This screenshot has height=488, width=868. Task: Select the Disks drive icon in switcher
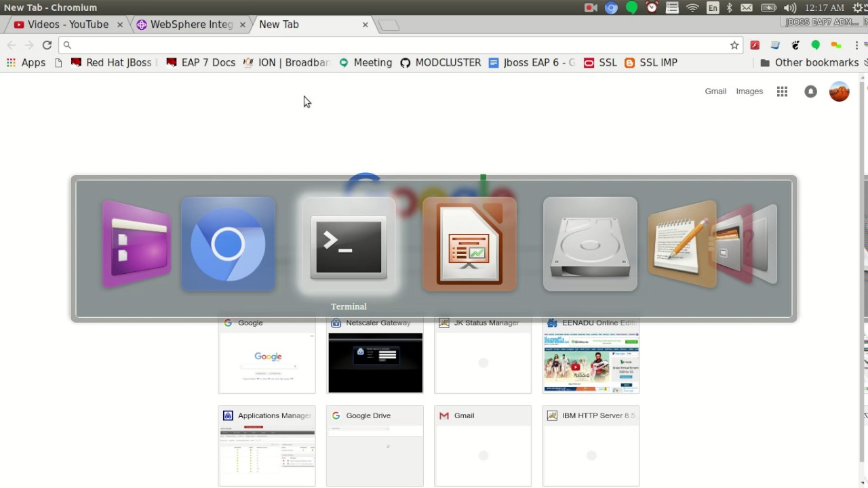click(590, 245)
